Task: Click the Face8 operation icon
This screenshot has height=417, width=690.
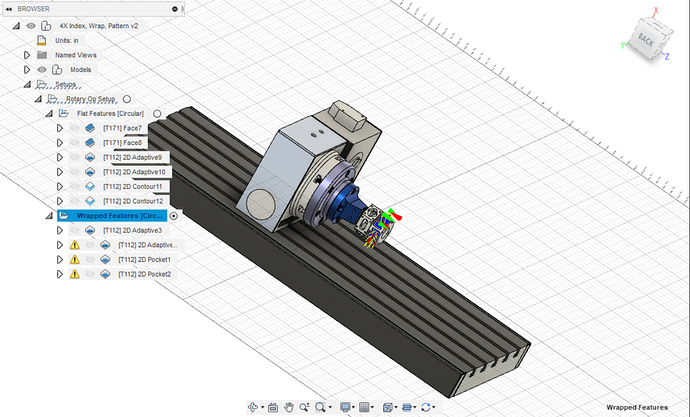Action: [x=90, y=143]
